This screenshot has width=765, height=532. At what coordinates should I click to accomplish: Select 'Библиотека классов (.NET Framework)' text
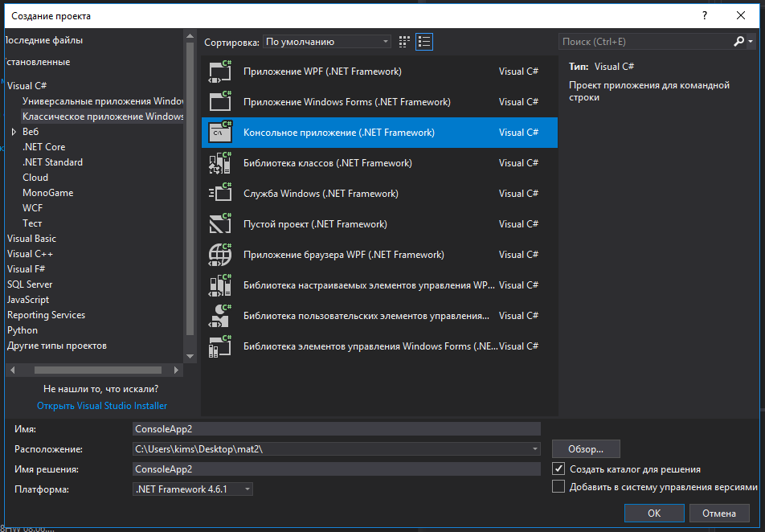coord(328,163)
